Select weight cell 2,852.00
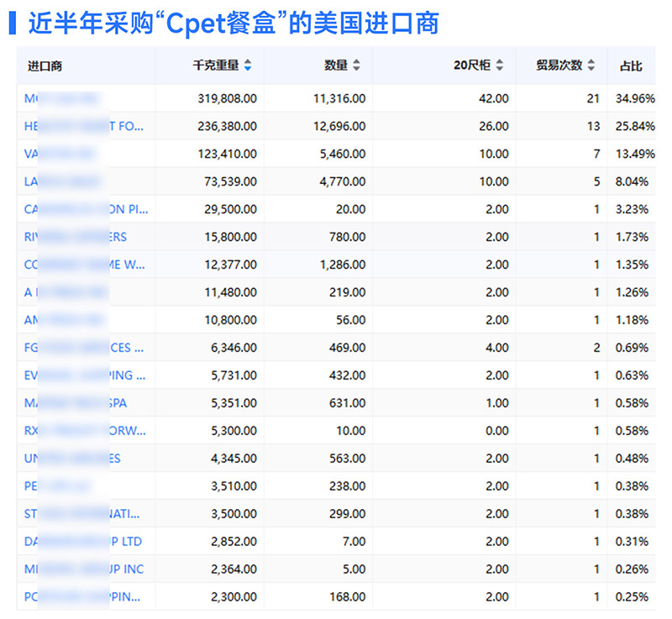Screen dimensions: 672x619 (x=234, y=542)
